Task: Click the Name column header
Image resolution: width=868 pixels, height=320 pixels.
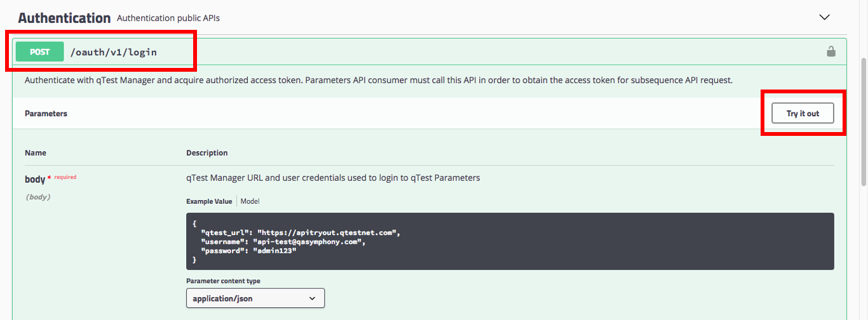Action: pos(36,153)
